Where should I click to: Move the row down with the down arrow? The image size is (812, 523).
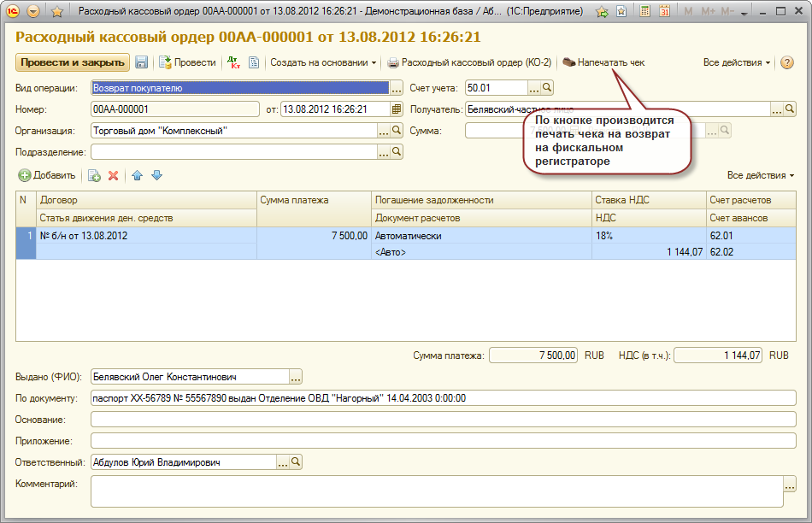coord(156,175)
